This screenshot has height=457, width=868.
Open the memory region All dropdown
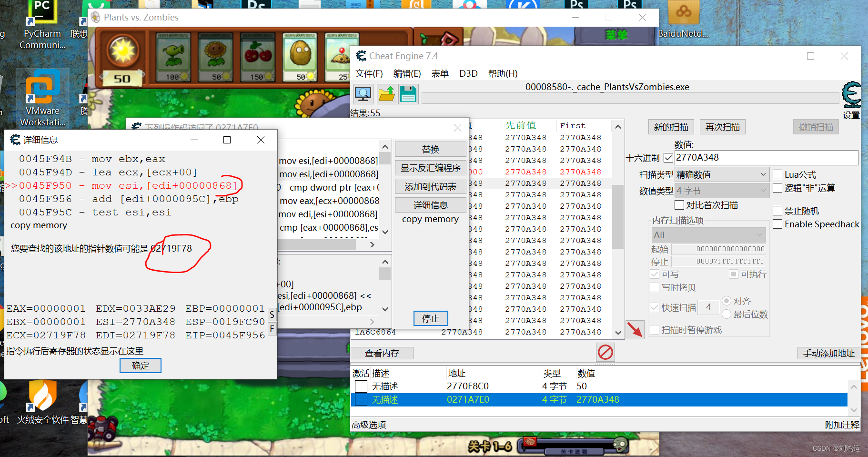(x=708, y=235)
